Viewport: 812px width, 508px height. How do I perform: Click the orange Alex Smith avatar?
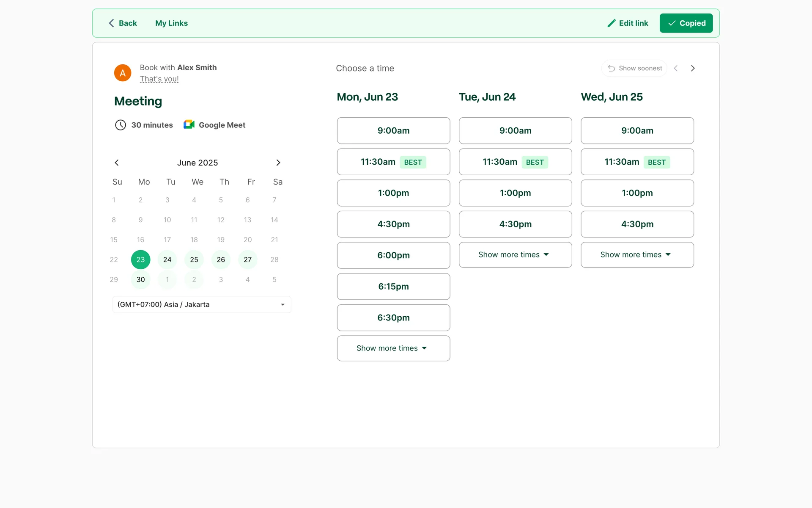pos(123,73)
